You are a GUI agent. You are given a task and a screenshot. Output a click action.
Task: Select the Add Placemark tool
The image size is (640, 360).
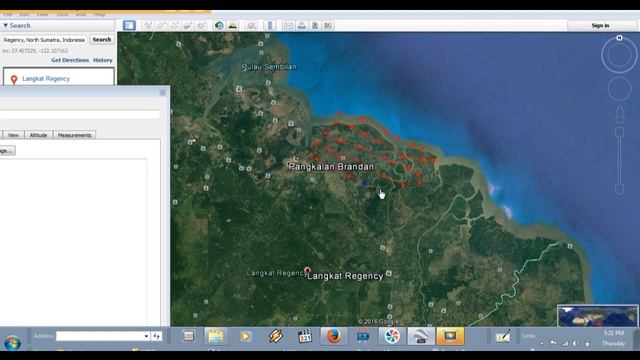point(148,25)
